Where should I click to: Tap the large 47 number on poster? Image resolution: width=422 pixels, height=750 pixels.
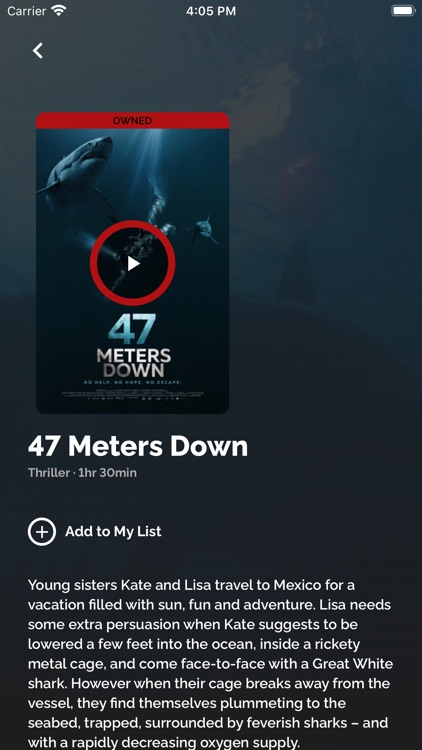(x=133, y=329)
